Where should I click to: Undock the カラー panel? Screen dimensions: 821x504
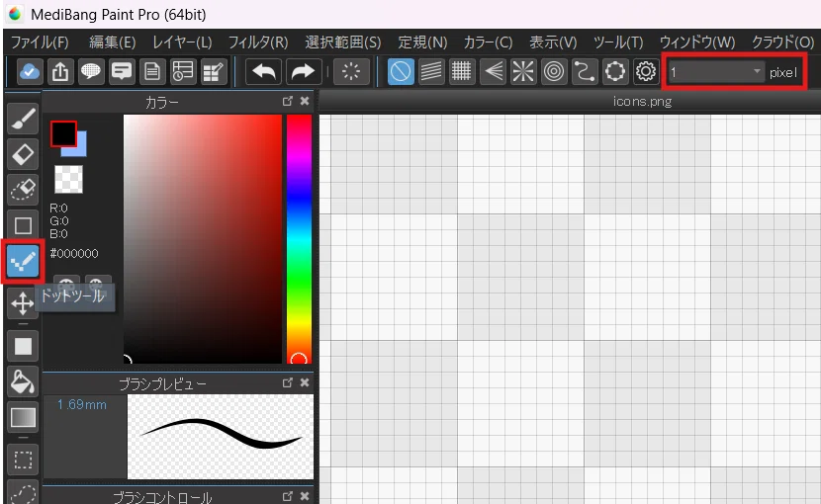pos(288,101)
